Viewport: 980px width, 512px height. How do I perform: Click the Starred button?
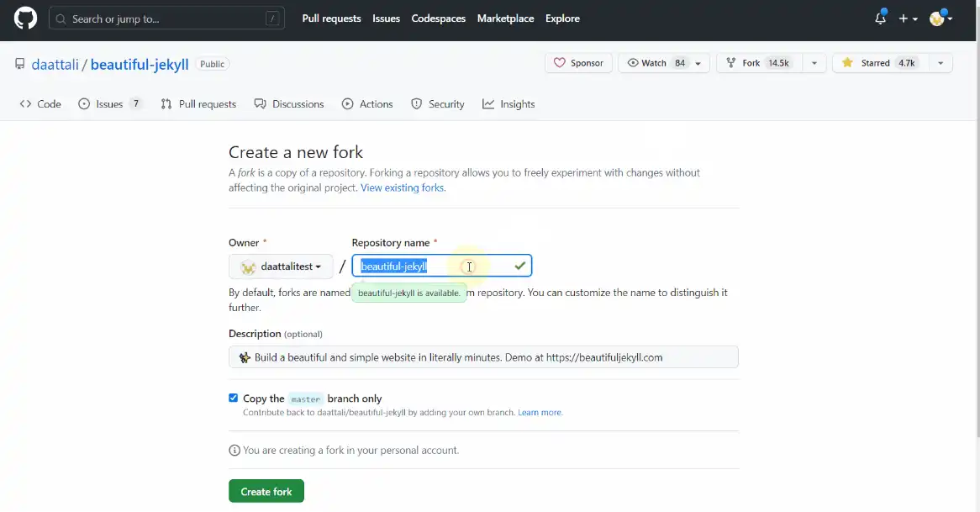click(x=880, y=63)
